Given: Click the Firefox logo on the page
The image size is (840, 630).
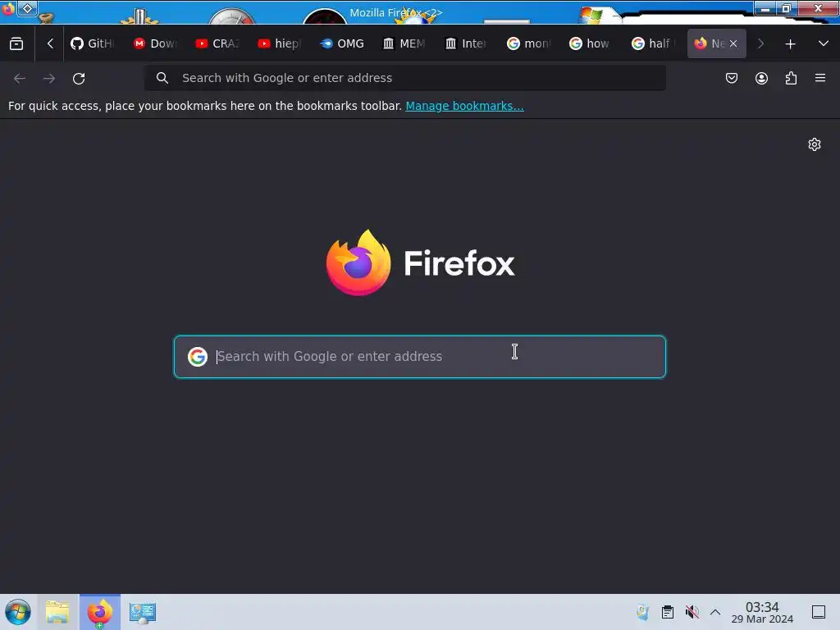Looking at the screenshot, I should click(421, 263).
